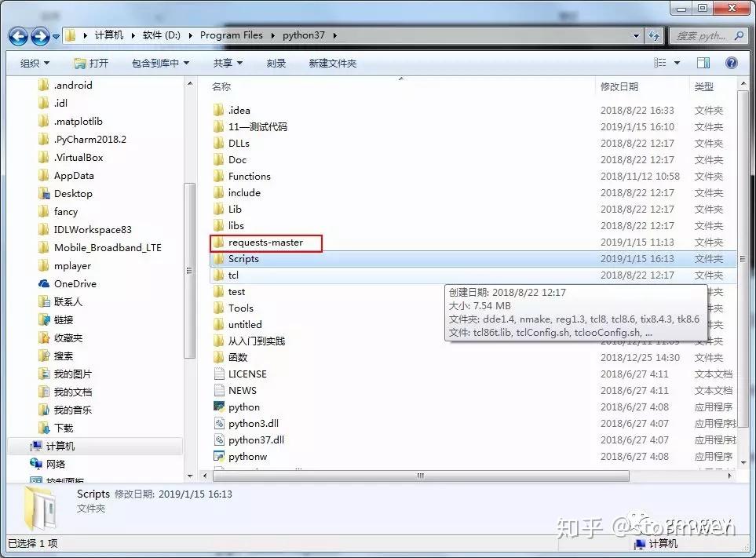The height and width of the screenshot is (558, 756).
Task: Open the 组织 dropdown menu
Action: 35,63
